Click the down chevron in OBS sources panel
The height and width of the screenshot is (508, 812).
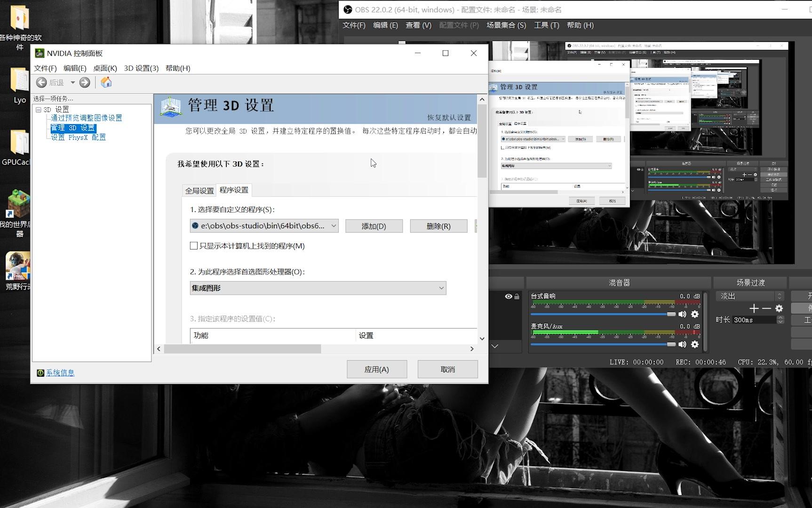pos(495,346)
